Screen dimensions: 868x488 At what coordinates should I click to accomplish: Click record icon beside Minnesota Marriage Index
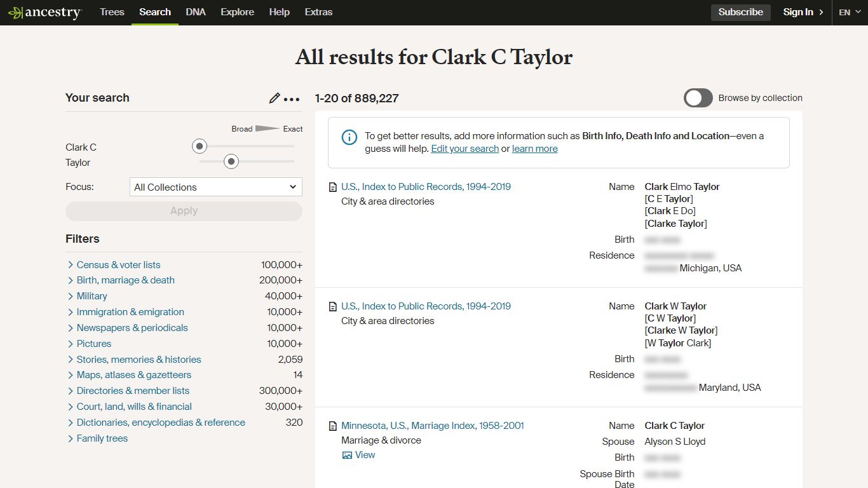click(x=332, y=426)
